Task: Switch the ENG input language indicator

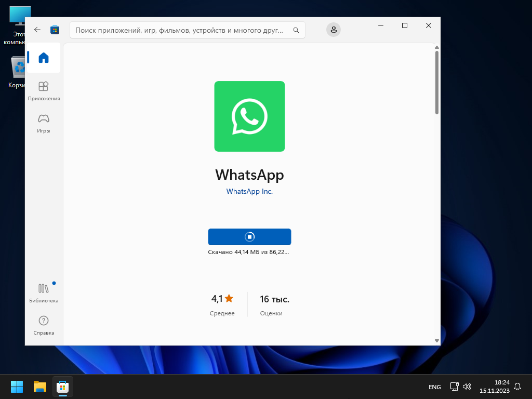Action: pyautogui.click(x=434, y=387)
